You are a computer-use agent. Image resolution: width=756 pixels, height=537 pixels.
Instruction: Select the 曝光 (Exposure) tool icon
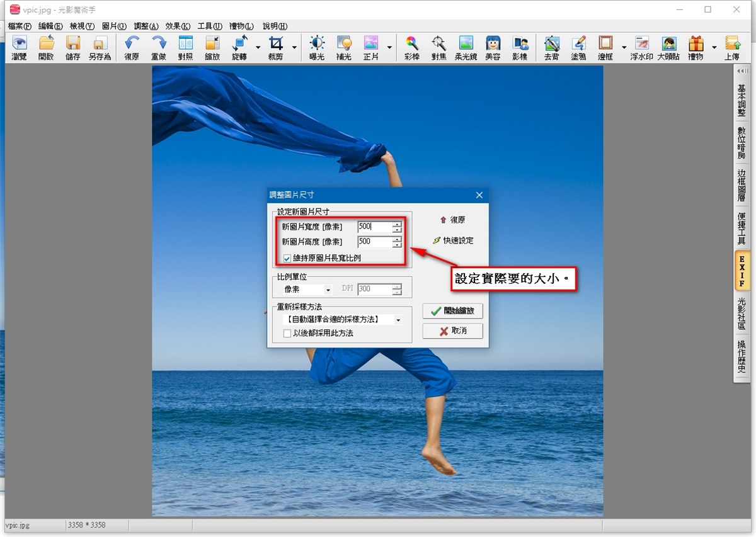[317, 47]
